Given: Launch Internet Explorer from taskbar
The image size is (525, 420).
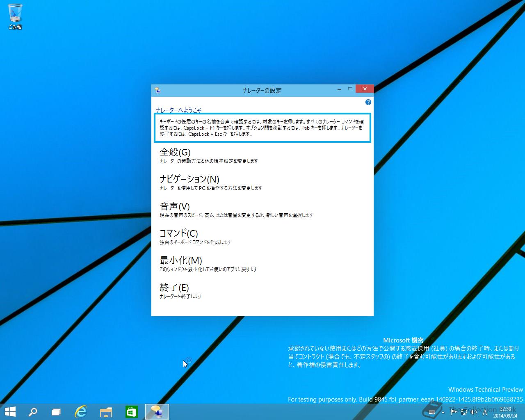Looking at the screenshot, I should [x=81, y=412].
